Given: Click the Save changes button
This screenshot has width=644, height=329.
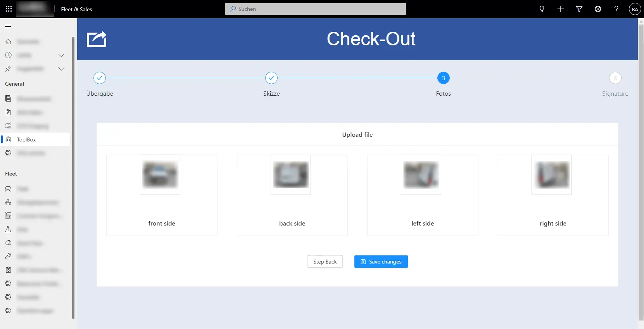Looking at the screenshot, I should [381, 262].
